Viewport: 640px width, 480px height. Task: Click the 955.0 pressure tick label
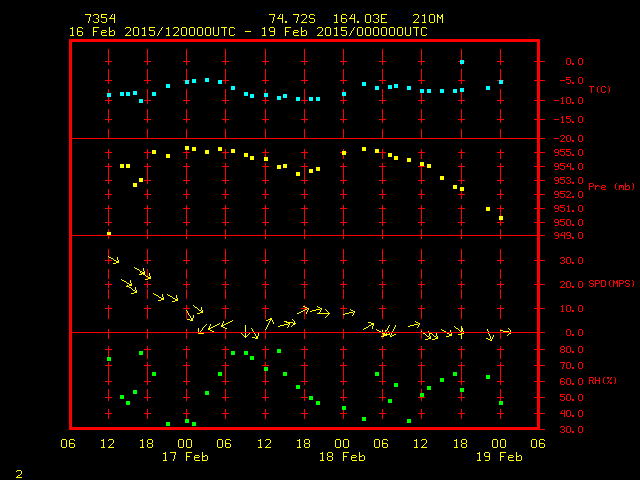click(x=568, y=152)
